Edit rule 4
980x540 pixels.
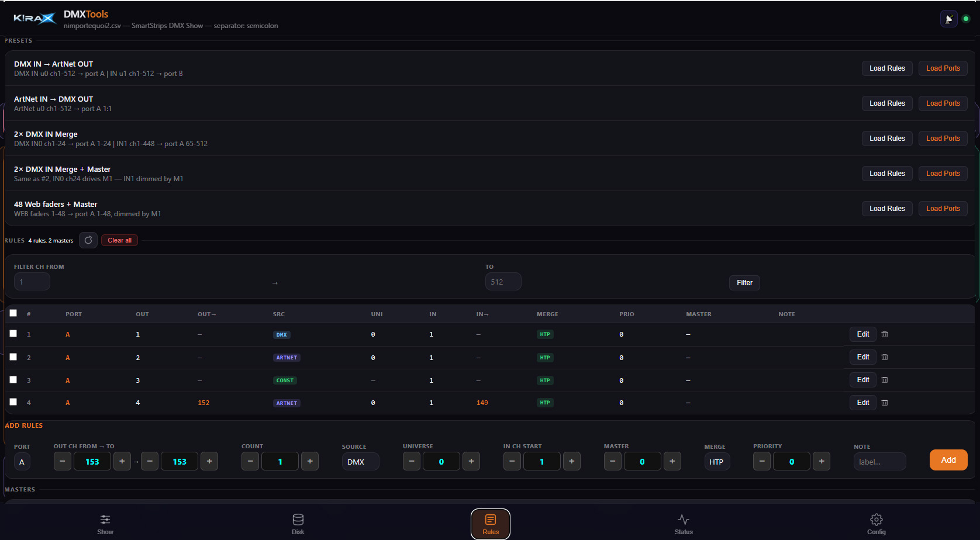click(863, 403)
